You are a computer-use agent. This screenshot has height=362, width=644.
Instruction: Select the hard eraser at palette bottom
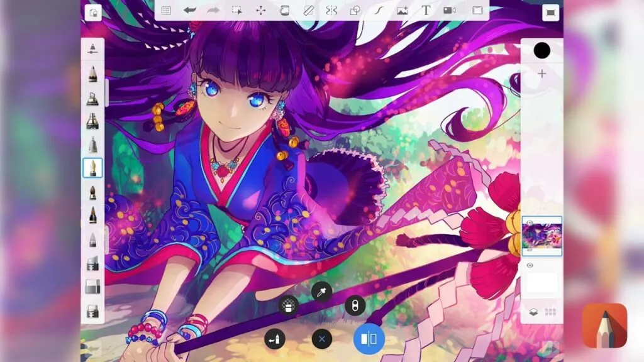pyautogui.click(x=93, y=310)
